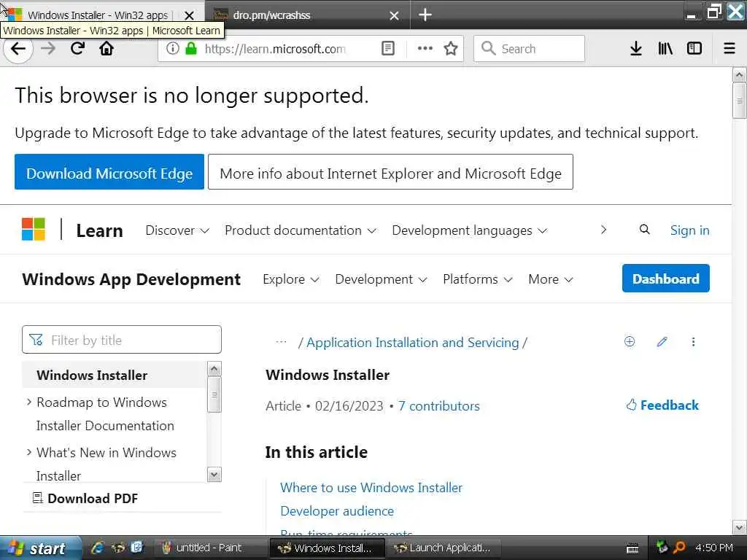Click Download PDF
The height and width of the screenshot is (560, 747).
click(x=85, y=499)
